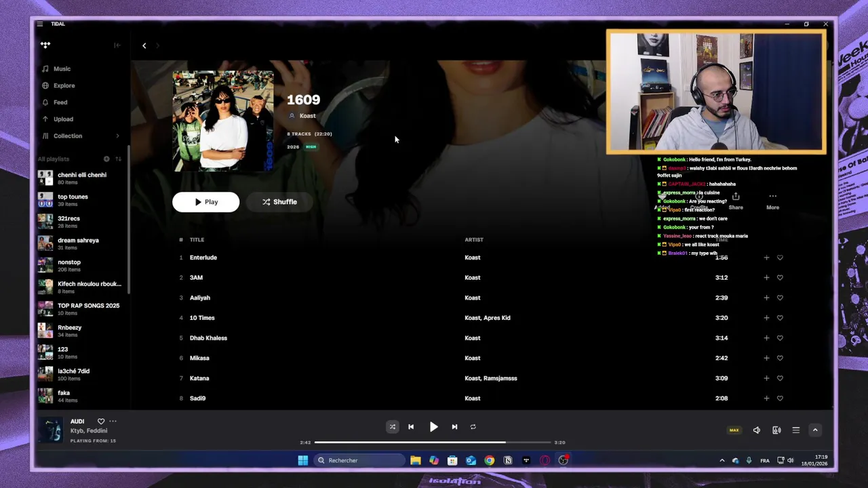
Task: Toggle shuffle in the player bar
Action: [x=392, y=427]
